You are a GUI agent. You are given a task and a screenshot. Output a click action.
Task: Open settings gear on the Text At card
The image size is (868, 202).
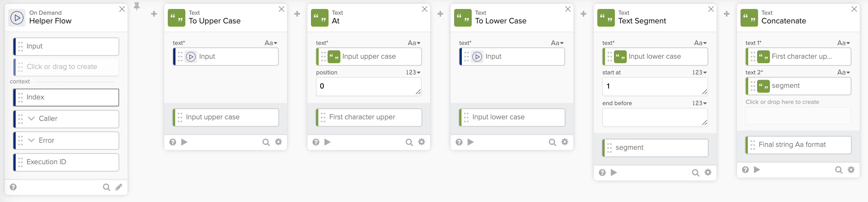pos(422,142)
